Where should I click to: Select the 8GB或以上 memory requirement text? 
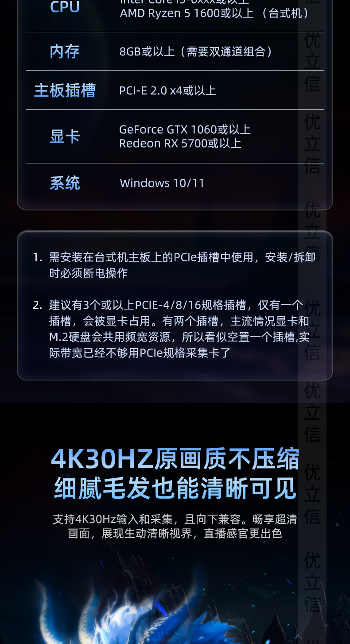(196, 52)
